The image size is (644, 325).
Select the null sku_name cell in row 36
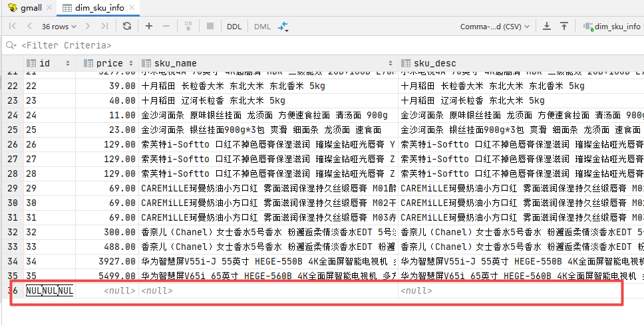[268, 291]
